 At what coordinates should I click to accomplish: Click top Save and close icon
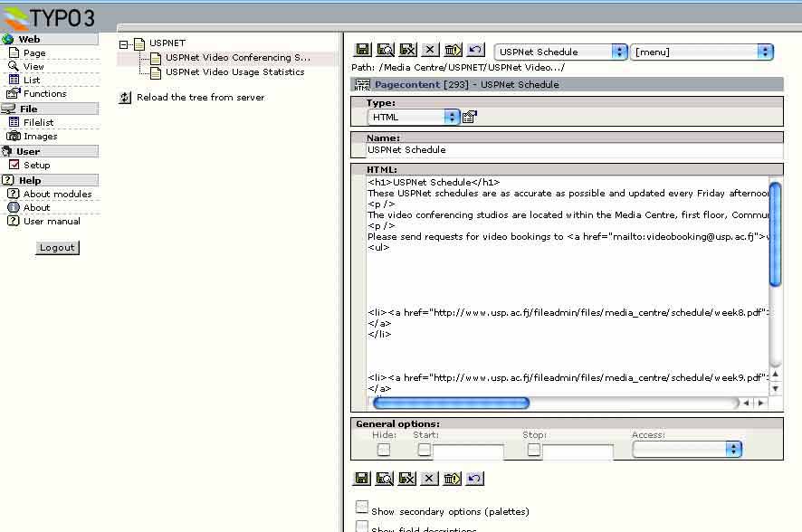click(407, 50)
